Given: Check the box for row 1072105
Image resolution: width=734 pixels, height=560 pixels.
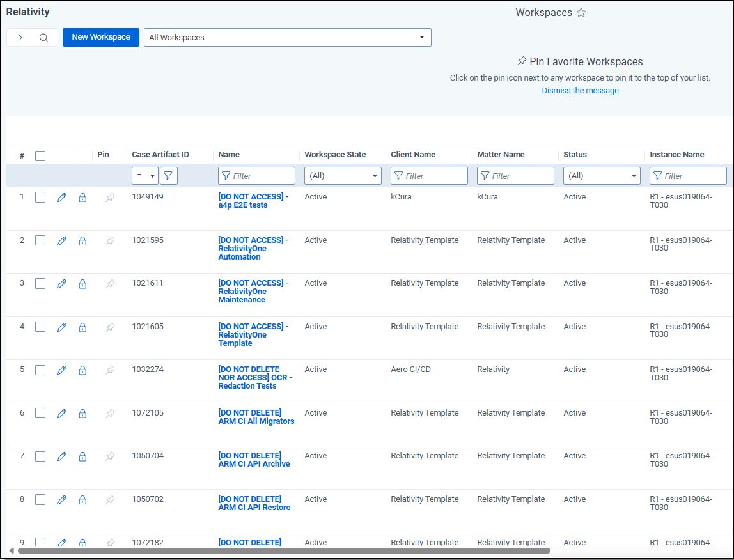Looking at the screenshot, I should pos(40,413).
